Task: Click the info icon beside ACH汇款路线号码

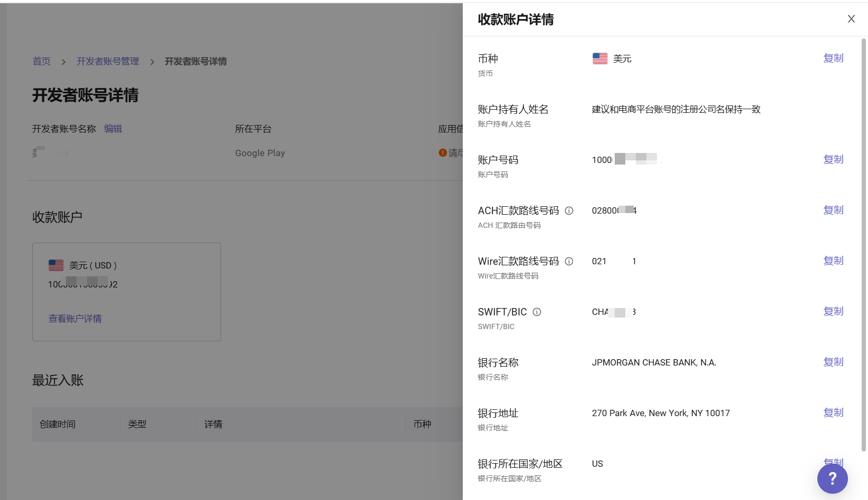Action: click(x=569, y=210)
